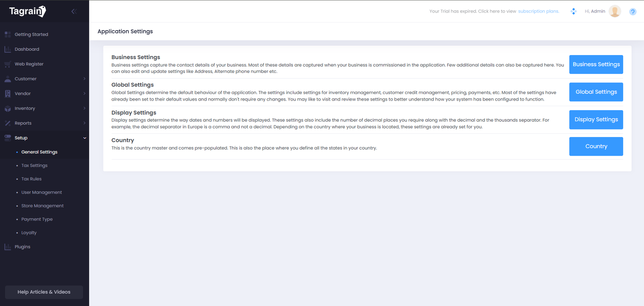Collapse the sidebar with the double-chevron icon
The image size is (644, 306).
point(74,11)
